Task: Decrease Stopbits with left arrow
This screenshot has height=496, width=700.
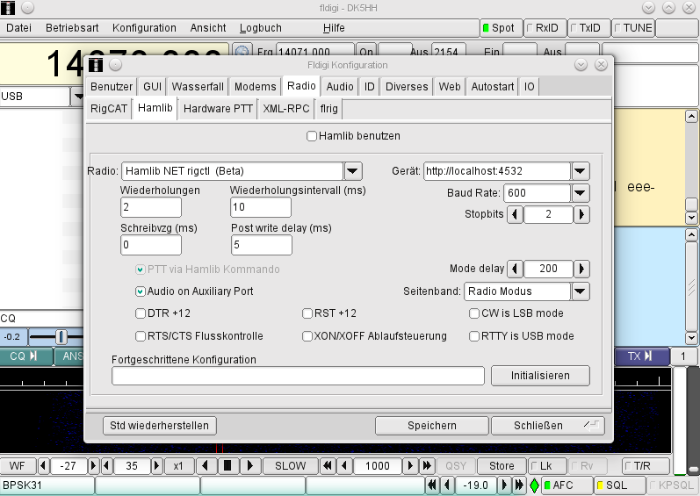Action: [x=515, y=215]
